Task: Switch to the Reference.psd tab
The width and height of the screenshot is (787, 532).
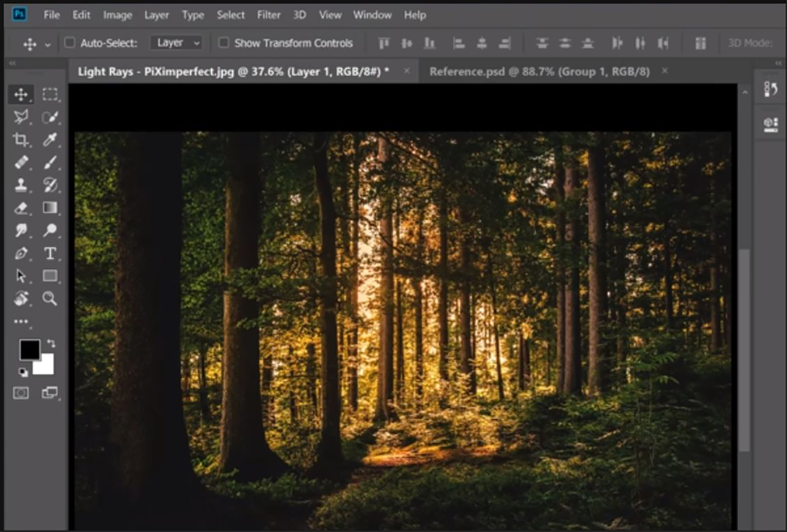Action: tap(539, 71)
